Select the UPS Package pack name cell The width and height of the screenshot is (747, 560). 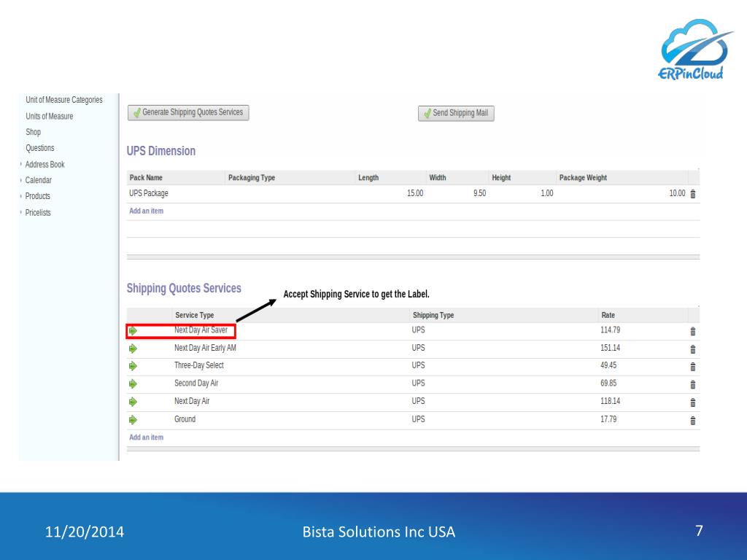tap(149, 193)
